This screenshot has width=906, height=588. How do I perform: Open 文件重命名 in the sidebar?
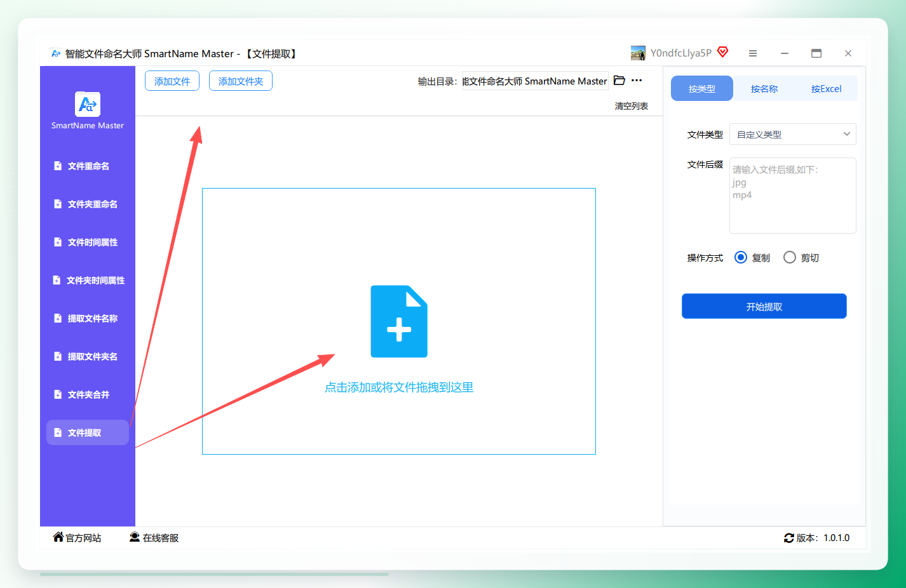pyautogui.click(x=88, y=166)
